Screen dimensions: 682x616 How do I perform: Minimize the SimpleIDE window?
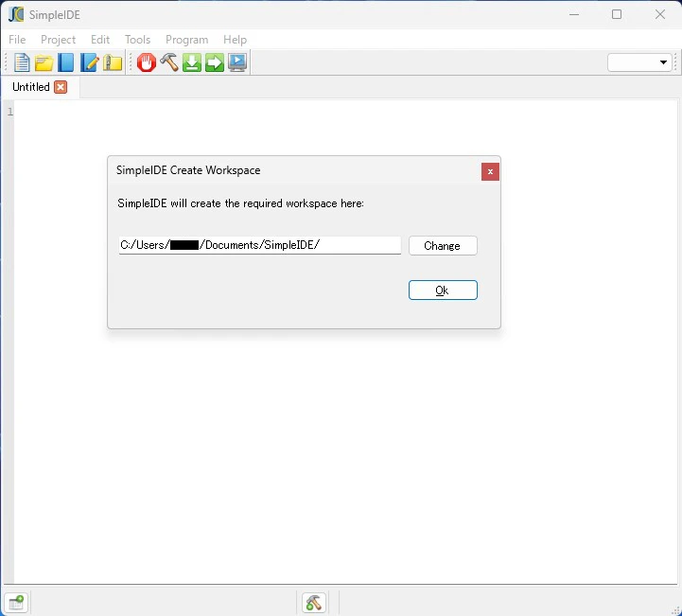[574, 14]
